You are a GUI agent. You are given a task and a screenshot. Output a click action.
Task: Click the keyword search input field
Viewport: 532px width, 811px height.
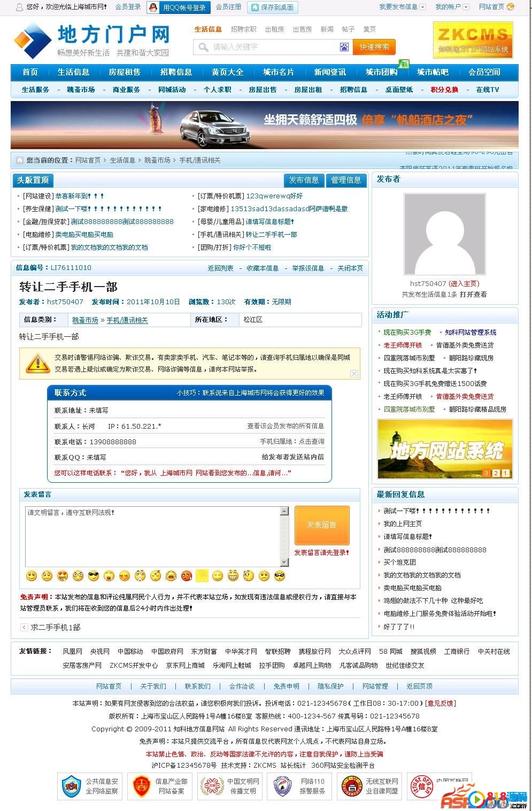274,47
